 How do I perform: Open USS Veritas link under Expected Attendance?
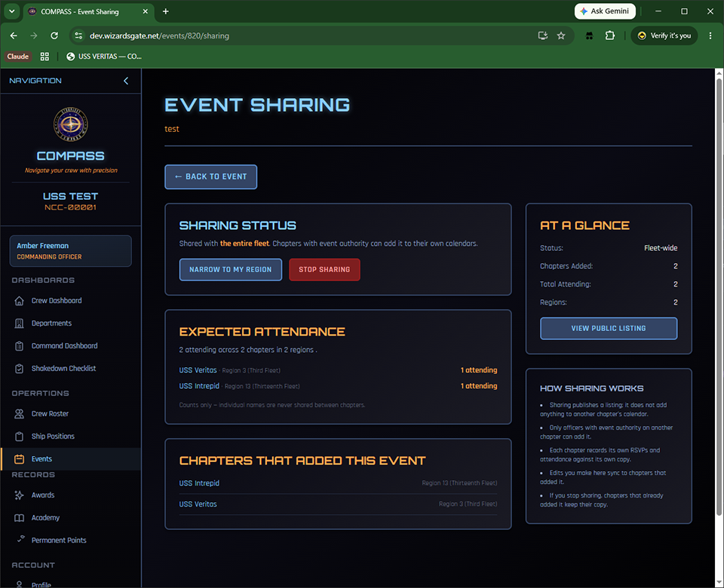pyautogui.click(x=198, y=370)
